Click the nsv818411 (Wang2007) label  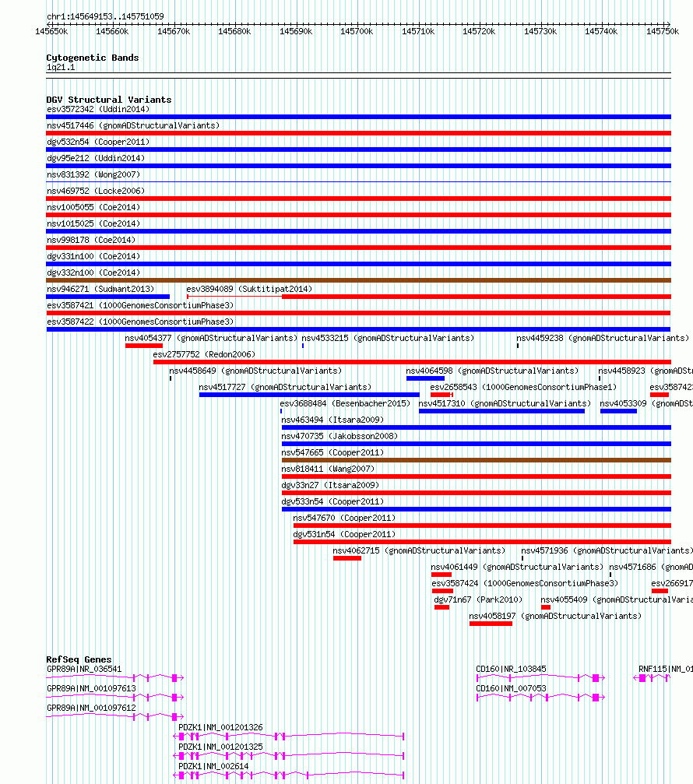[328, 469]
